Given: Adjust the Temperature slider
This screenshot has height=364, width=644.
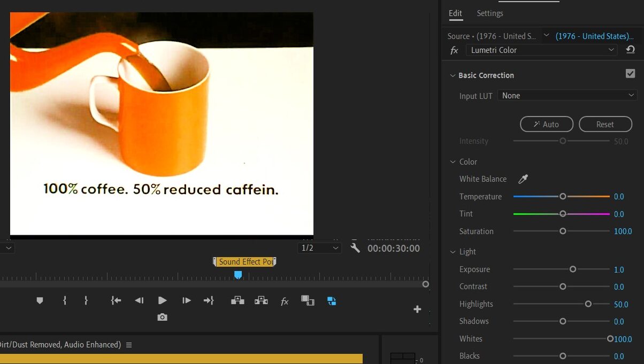Looking at the screenshot, I should click(562, 197).
